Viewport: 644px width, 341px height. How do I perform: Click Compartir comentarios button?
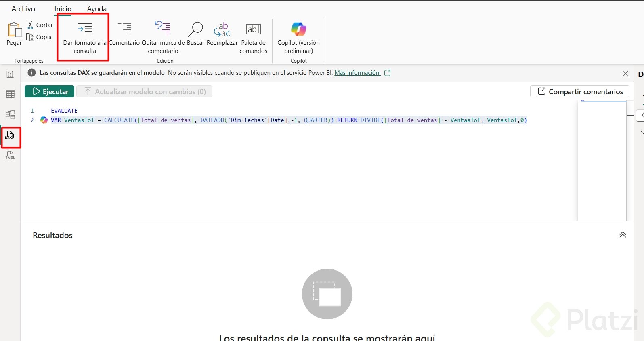click(580, 91)
